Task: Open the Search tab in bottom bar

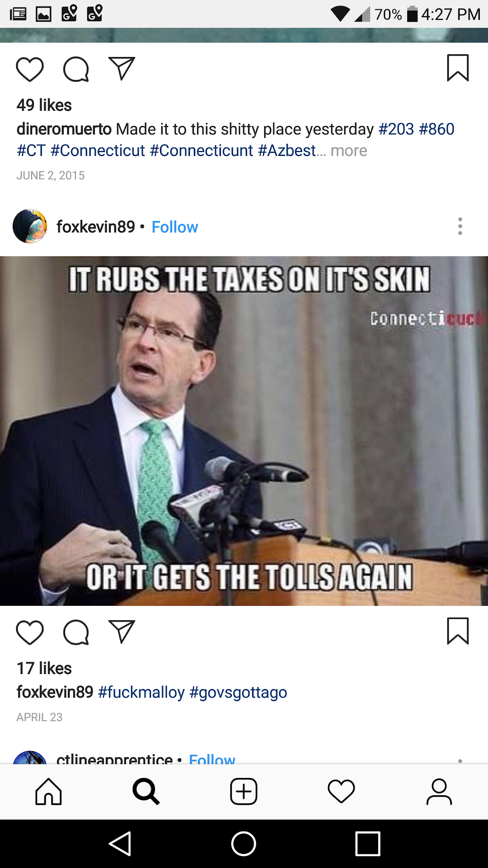Action: pos(146,792)
